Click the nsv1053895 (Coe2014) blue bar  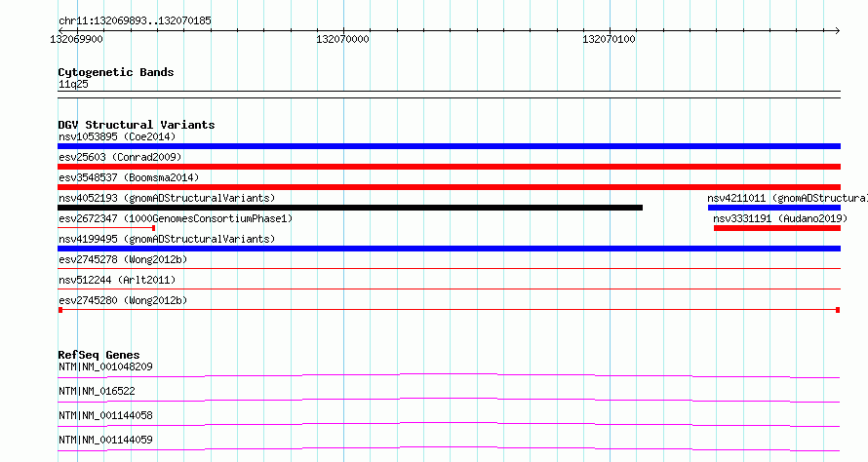click(x=449, y=146)
